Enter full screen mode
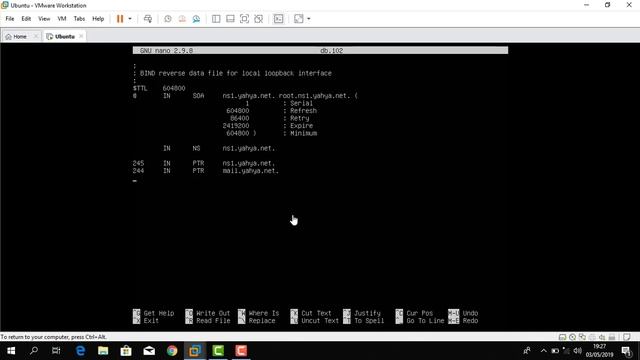The width and height of the screenshot is (640, 360). 244,19
